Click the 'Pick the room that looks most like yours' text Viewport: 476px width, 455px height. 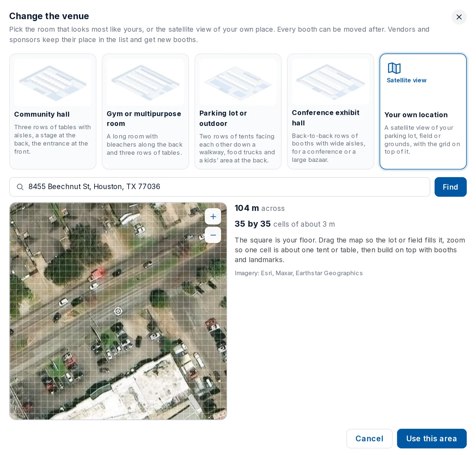click(x=219, y=34)
